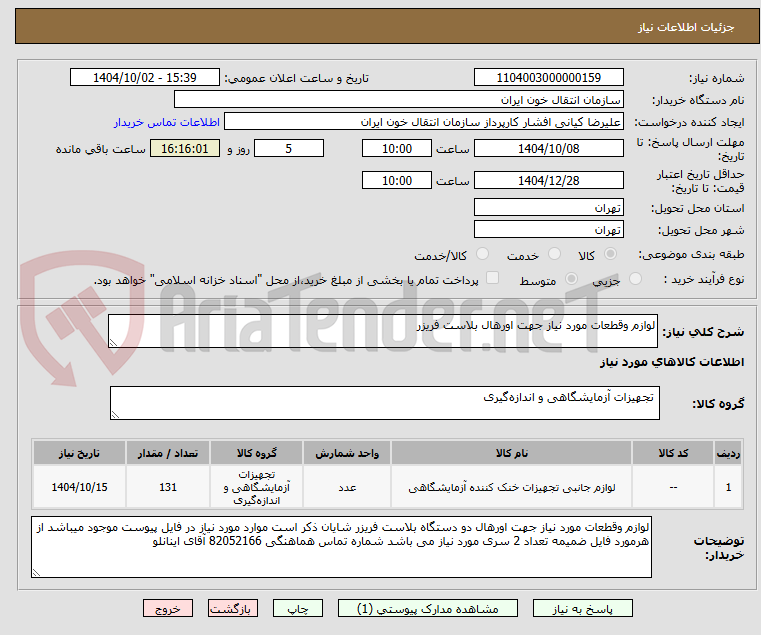
Task: Click the buyer organization name field
Action: point(398,100)
